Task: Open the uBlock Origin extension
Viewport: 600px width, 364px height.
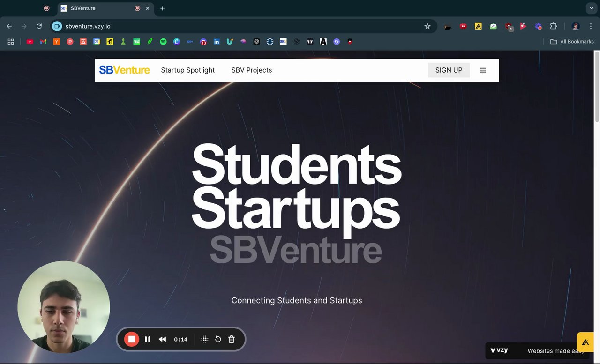Action: pos(509,27)
